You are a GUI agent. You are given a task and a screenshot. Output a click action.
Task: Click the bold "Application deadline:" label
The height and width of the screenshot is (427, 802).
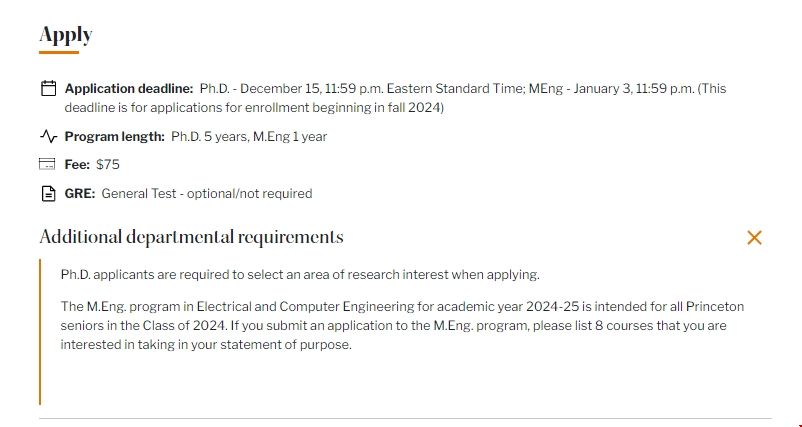(128, 88)
